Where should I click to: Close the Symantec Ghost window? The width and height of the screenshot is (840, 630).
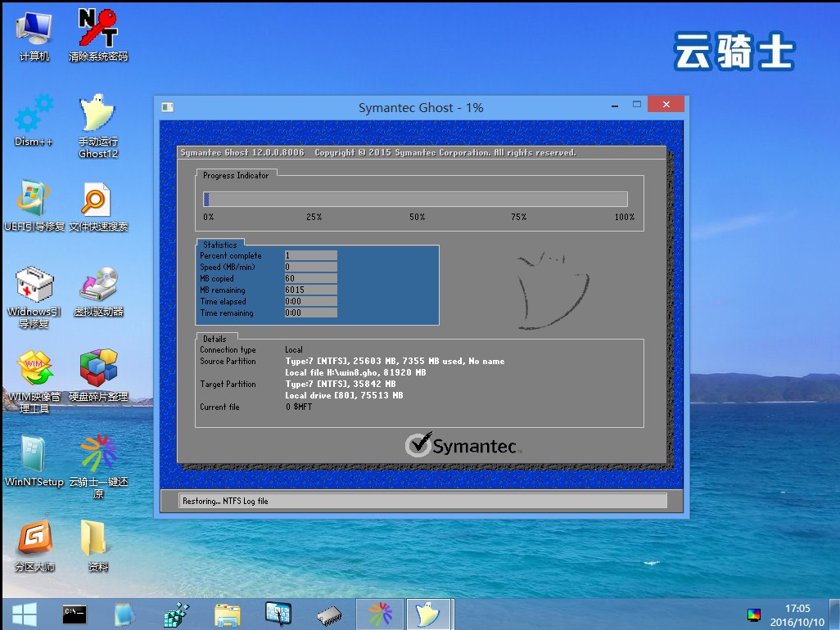click(666, 105)
